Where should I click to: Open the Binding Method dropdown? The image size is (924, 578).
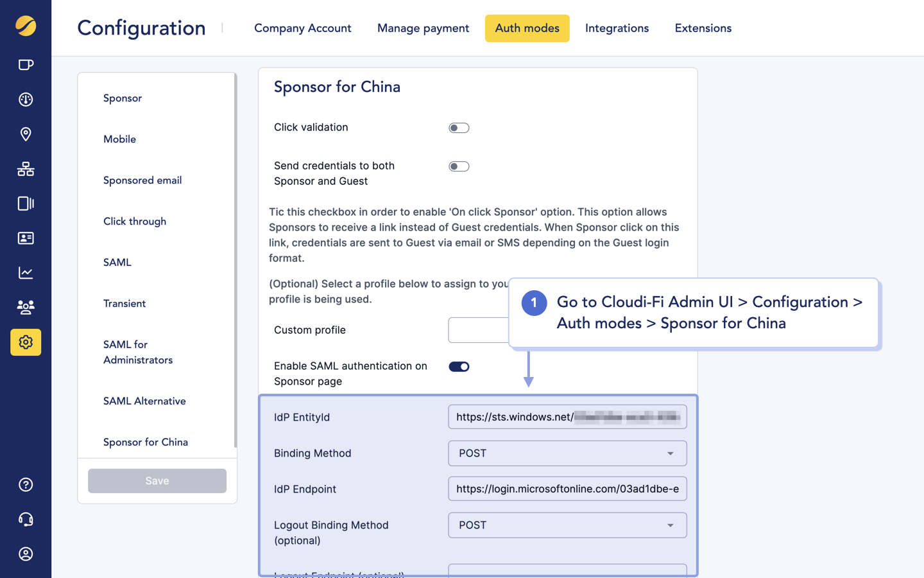coord(567,453)
